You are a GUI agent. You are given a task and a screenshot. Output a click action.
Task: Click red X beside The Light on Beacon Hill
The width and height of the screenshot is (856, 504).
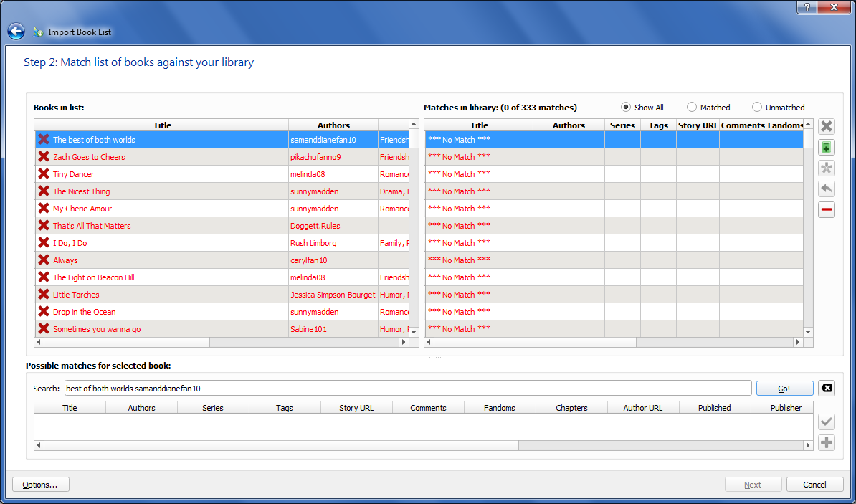[x=44, y=277]
